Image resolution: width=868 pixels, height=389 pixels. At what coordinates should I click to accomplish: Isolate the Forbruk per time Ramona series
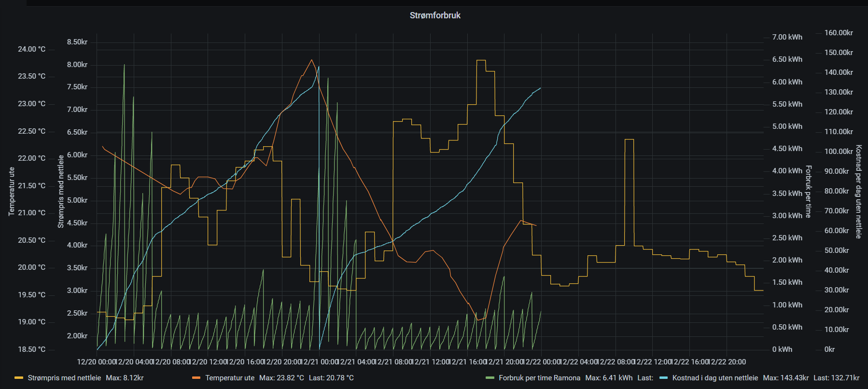539,378
